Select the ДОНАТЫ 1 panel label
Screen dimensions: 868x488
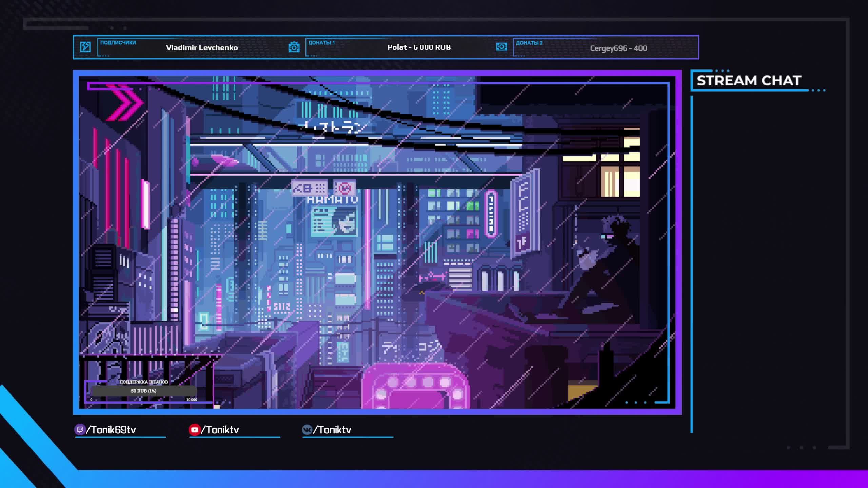click(321, 43)
